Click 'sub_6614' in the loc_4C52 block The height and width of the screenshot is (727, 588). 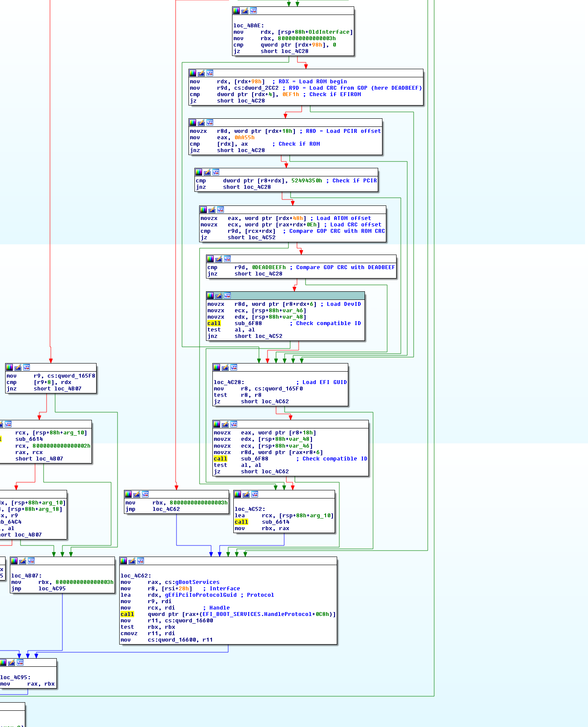pos(276,522)
